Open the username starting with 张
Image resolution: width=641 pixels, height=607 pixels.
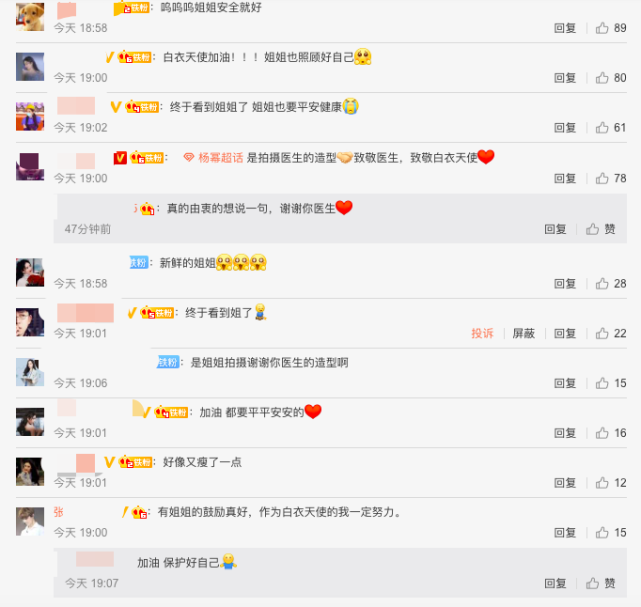(58, 512)
